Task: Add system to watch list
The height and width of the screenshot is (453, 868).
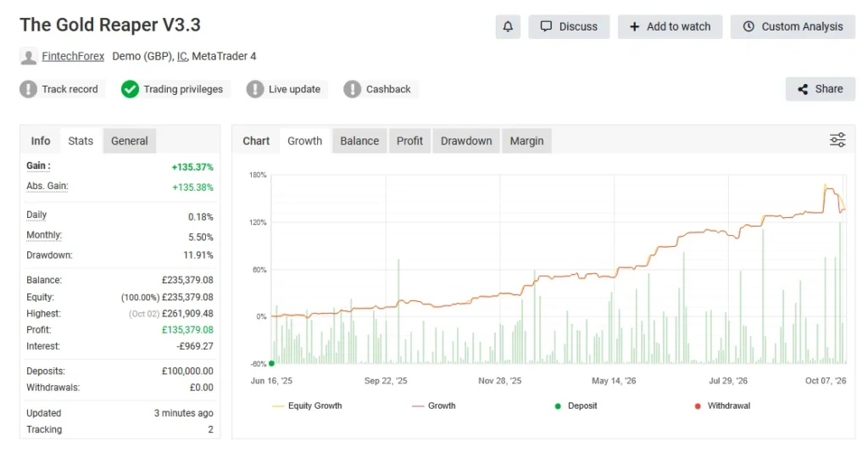Action: pyautogui.click(x=670, y=26)
